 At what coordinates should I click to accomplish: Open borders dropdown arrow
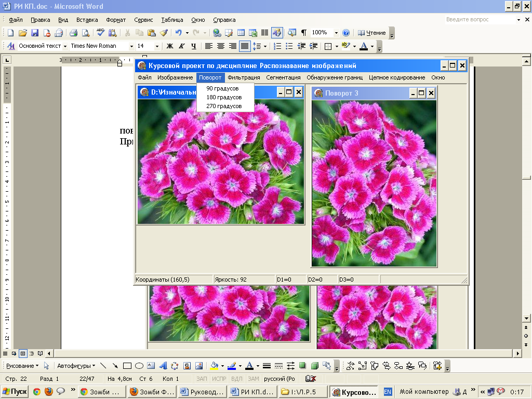337,46
